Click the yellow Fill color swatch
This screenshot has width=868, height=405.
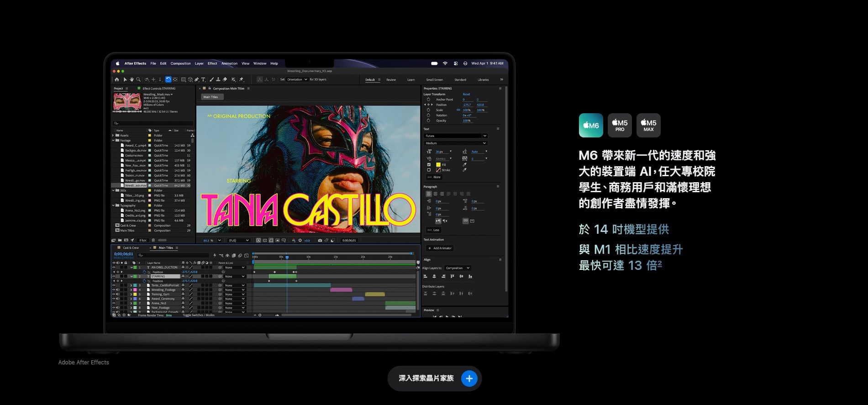tap(438, 165)
